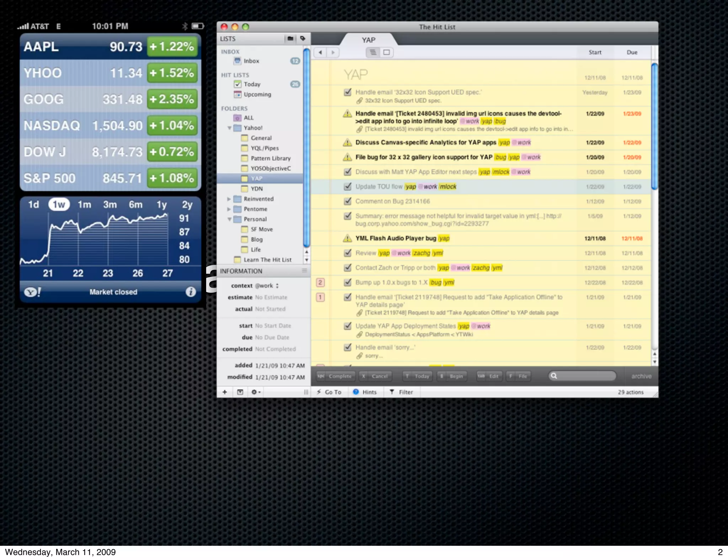Viewport: 728px width, 560px height.
Task: Click the back navigation arrow
Action: point(320,53)
